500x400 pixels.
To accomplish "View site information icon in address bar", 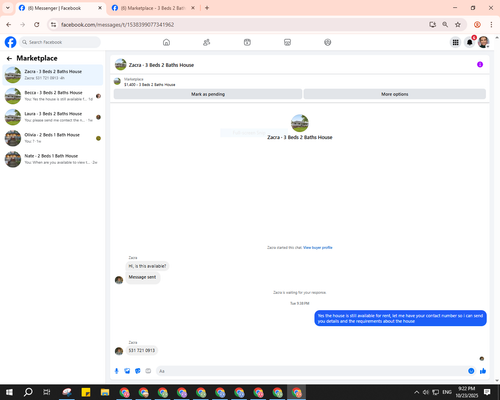I will (53, 25).
